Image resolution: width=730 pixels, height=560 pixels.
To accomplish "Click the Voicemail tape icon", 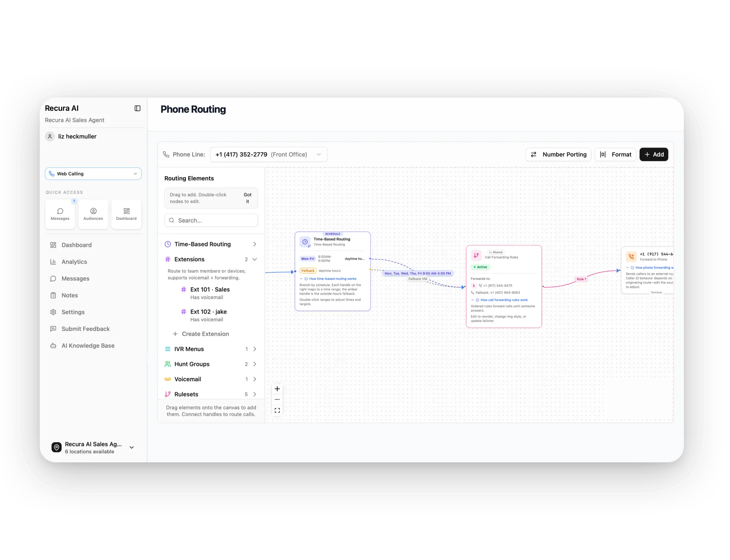I will (167, 379).
